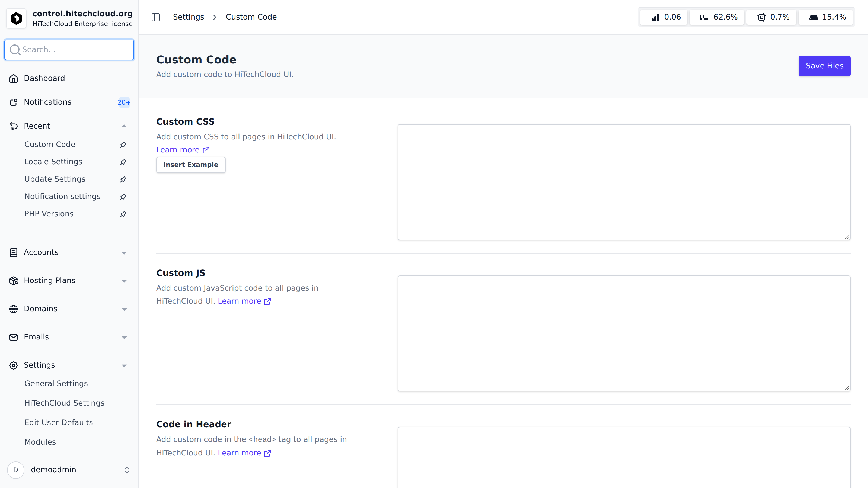Viewport: 868px width, 488px height.
Task: Click the CPU usage 0.7% indicator
Action: (771, 17)
